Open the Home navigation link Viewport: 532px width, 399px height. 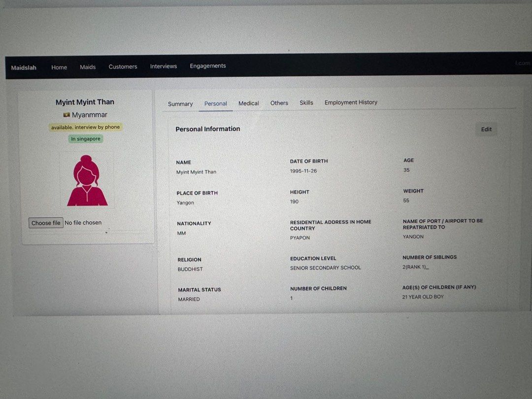59,67
